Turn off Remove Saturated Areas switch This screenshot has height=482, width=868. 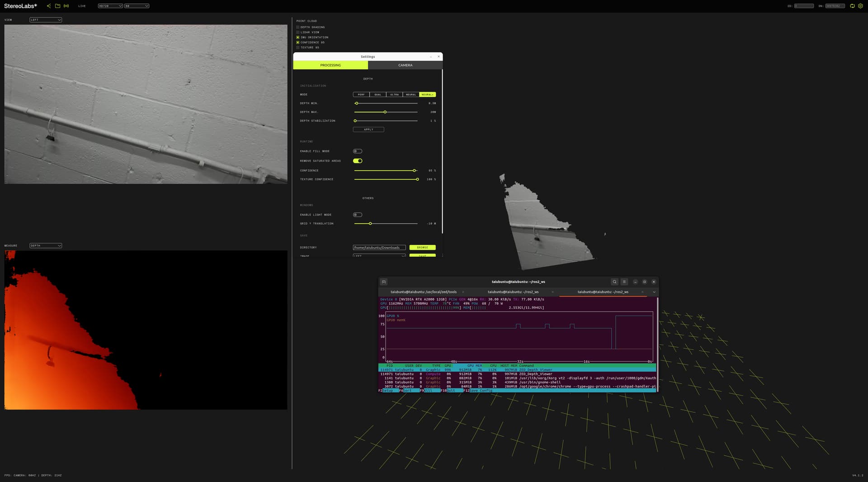(358, 161)
